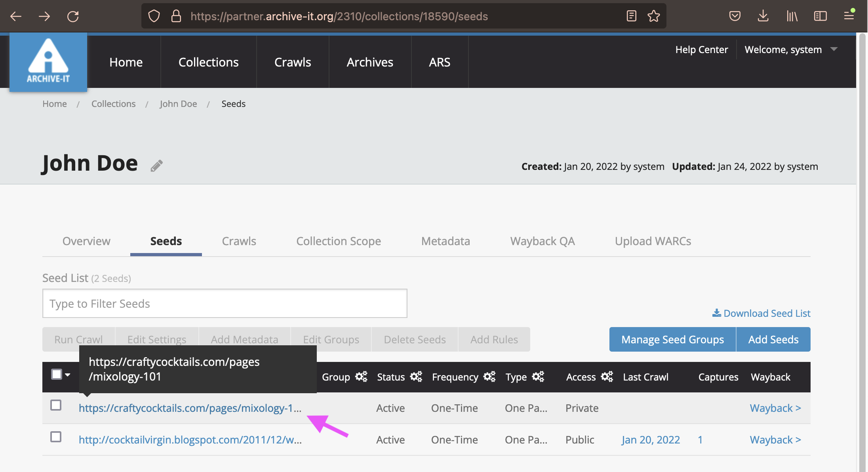868x472 pixels.
Task: Click the Download Seed List link
Action: tap(761, 313)
